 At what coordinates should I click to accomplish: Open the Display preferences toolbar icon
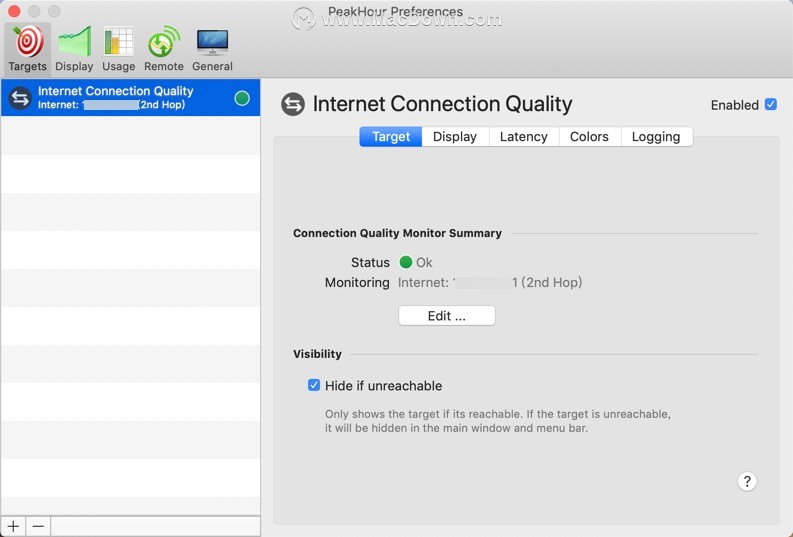tap(74, 49)
